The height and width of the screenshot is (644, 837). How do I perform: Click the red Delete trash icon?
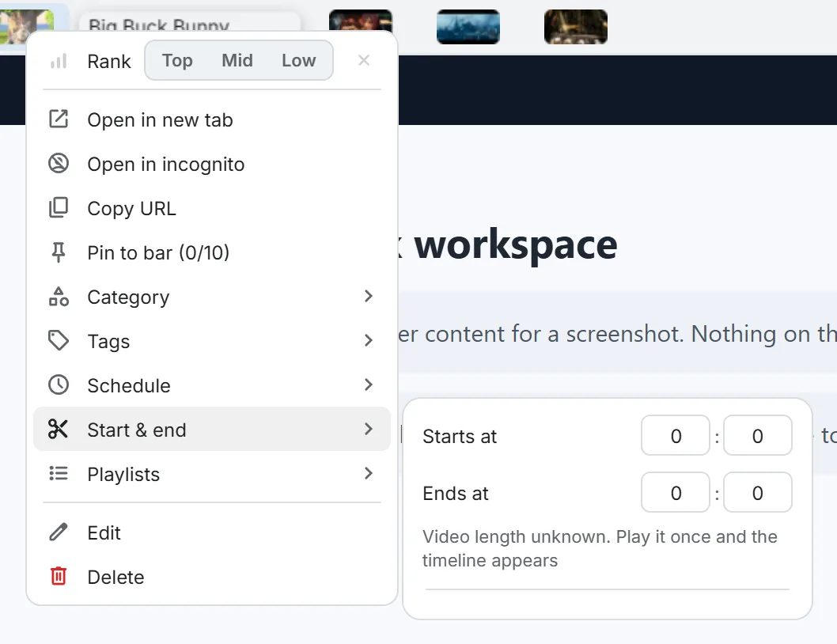(x=59, y=577)
